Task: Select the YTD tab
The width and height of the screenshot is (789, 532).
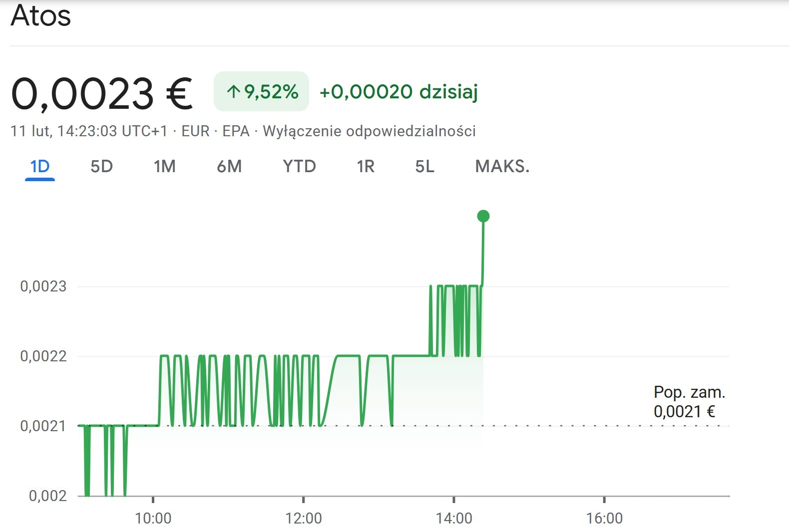Action: point(299,166)
